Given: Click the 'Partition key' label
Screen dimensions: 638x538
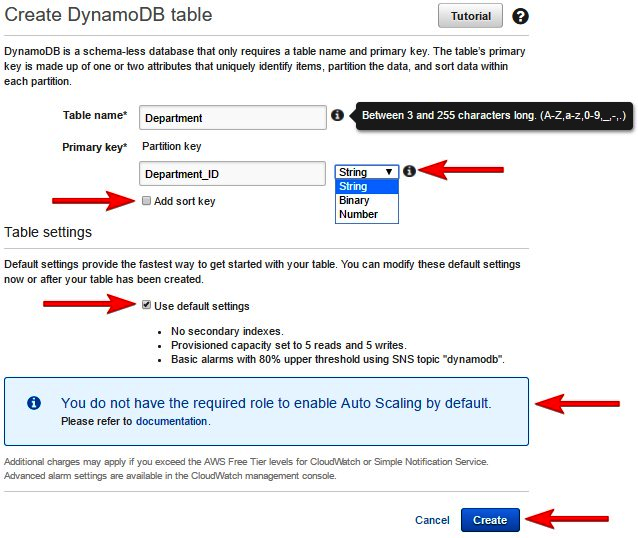Looking at the screenshot, I should pos(172,146).
